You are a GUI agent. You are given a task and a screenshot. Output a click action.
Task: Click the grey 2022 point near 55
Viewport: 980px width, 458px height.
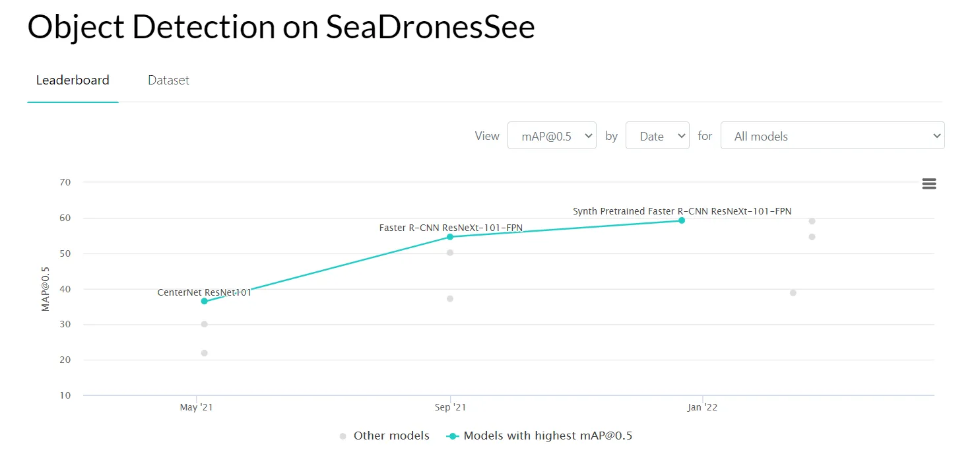coord(812,237)
